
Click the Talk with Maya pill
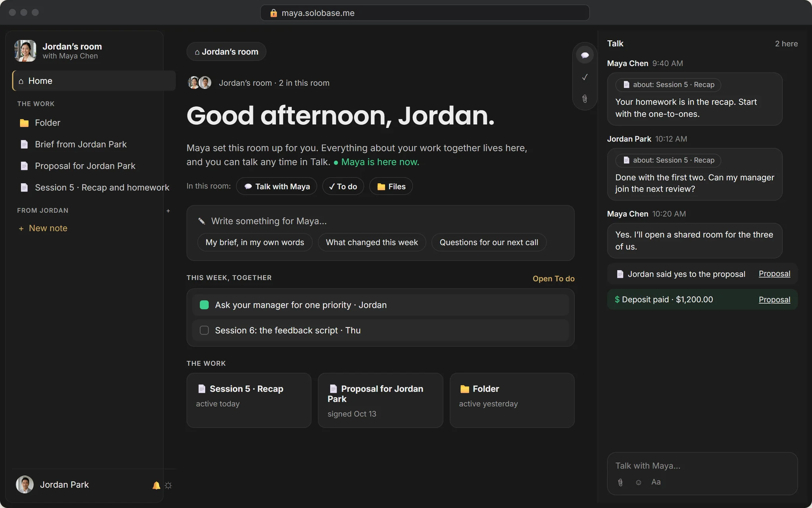point(277,187)
